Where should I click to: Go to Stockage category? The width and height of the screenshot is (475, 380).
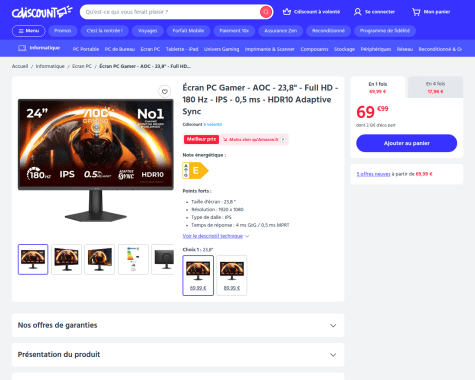(344, 49)
